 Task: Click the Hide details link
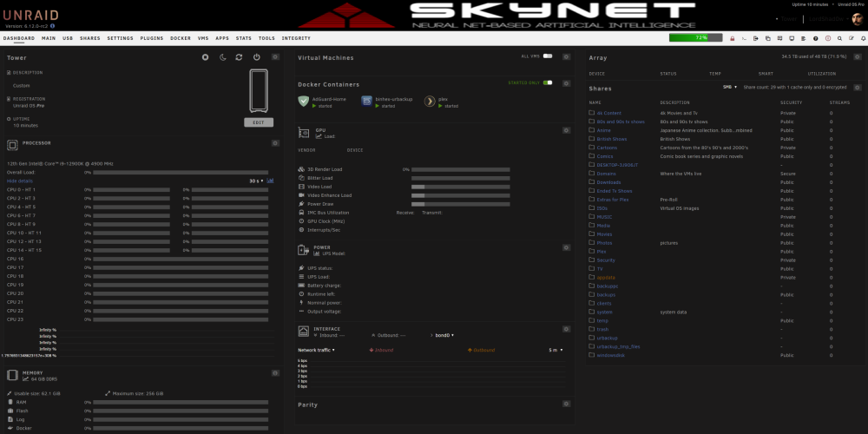tap(19, 181)
